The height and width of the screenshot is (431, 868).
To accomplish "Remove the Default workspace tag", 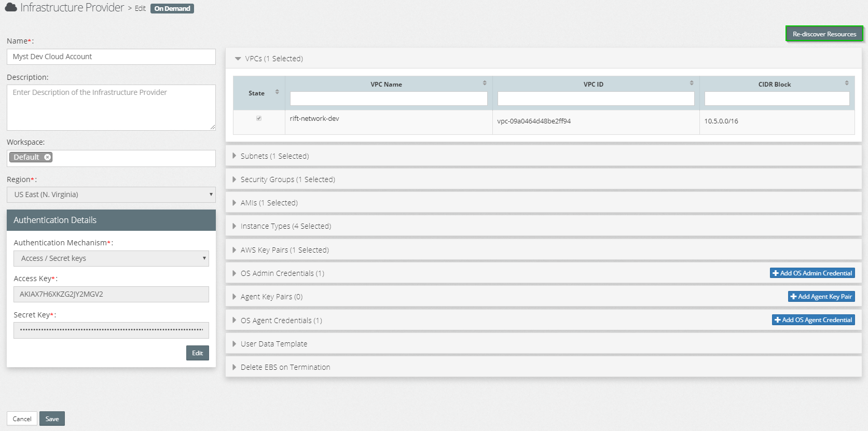I will (47, 157).
